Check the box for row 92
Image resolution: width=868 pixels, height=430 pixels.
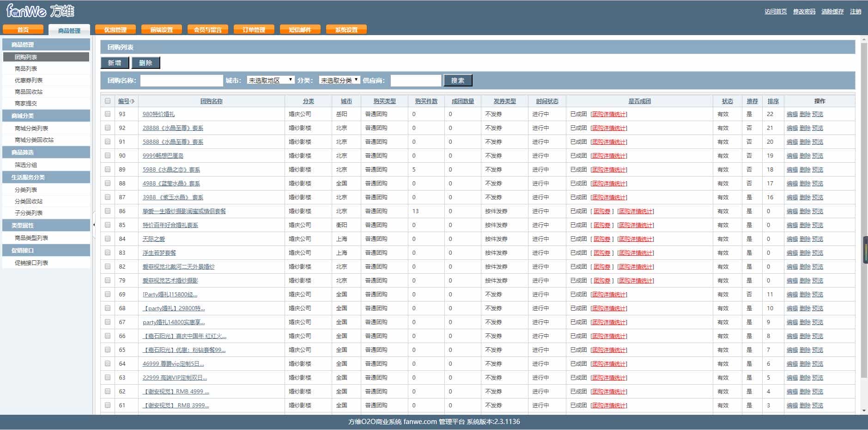pos(108,128)
